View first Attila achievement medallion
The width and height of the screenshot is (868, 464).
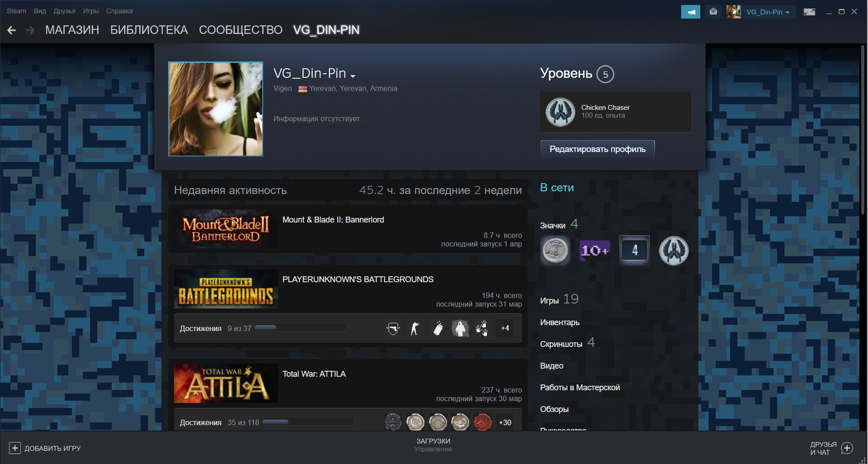coord(393,422)
